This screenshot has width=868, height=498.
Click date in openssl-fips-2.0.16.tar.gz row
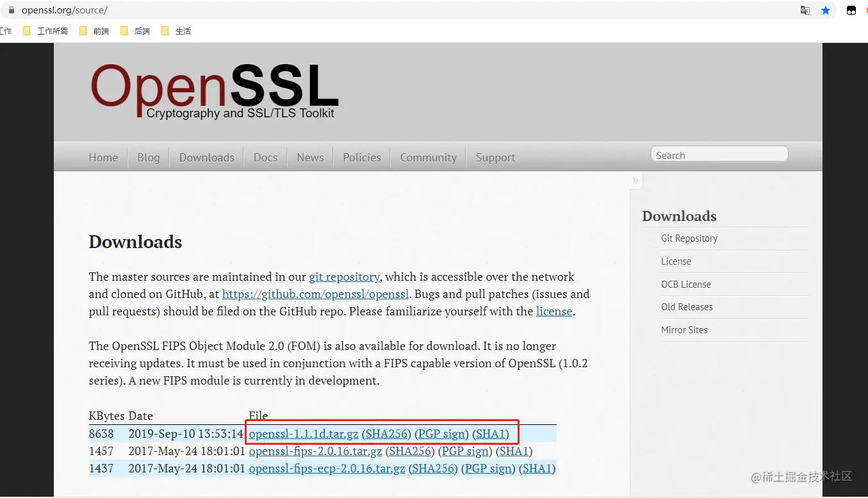coord(186,451)
